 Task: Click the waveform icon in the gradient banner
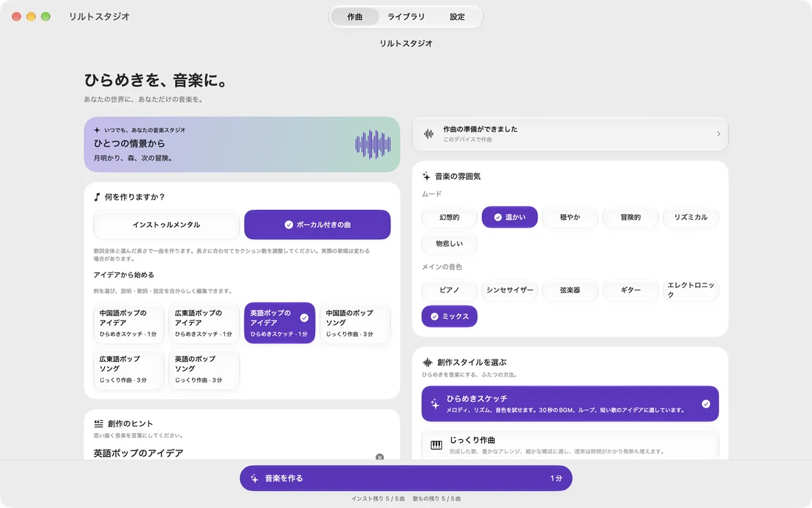point(373,145)
